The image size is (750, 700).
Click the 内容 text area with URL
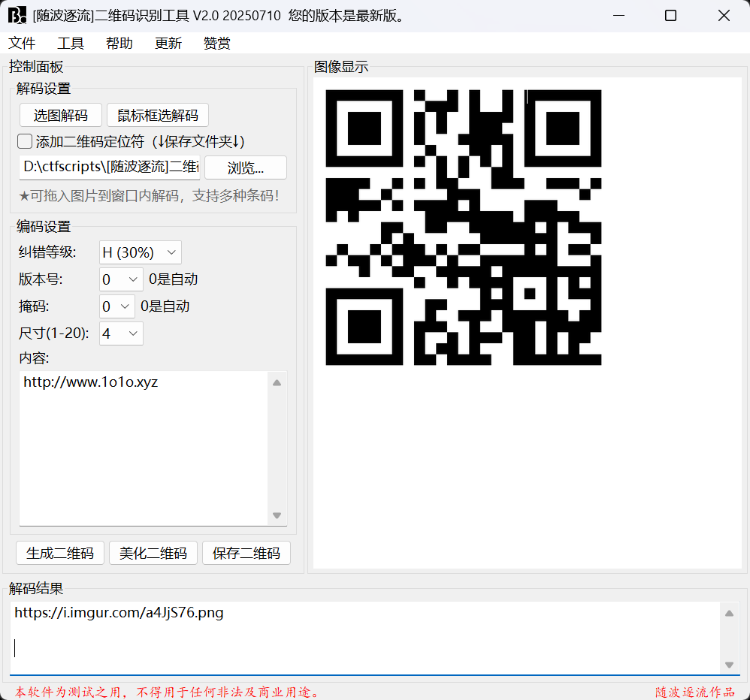click(x=144, y=448)
